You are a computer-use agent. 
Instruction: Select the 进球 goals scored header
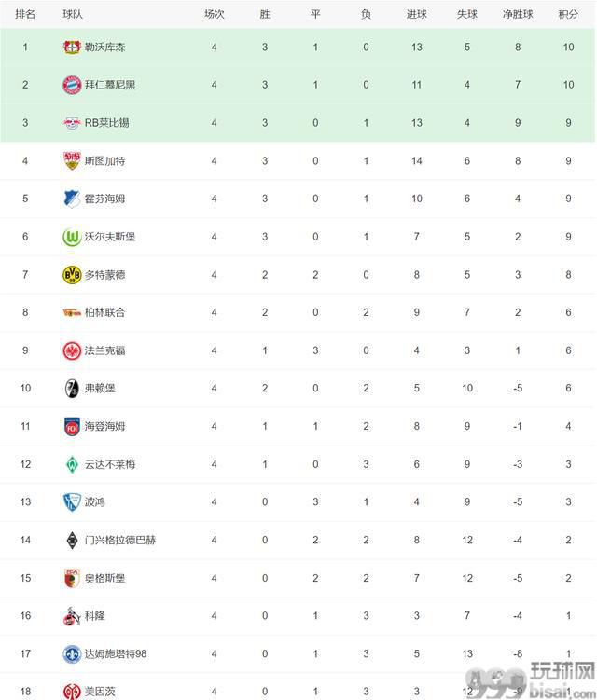point(416,14)
